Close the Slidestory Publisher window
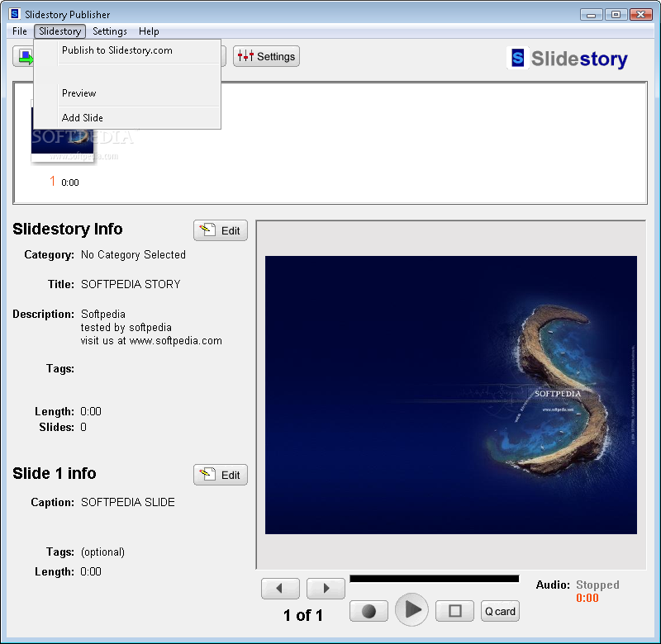 click(x=641, y=15)
